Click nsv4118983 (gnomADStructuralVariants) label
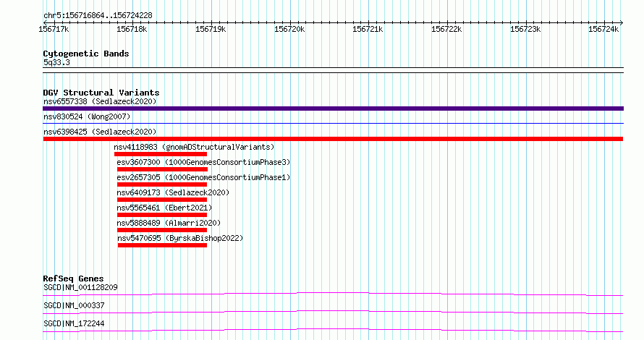Viewport: 644px width, 340px height. click(x=194, y=147)
